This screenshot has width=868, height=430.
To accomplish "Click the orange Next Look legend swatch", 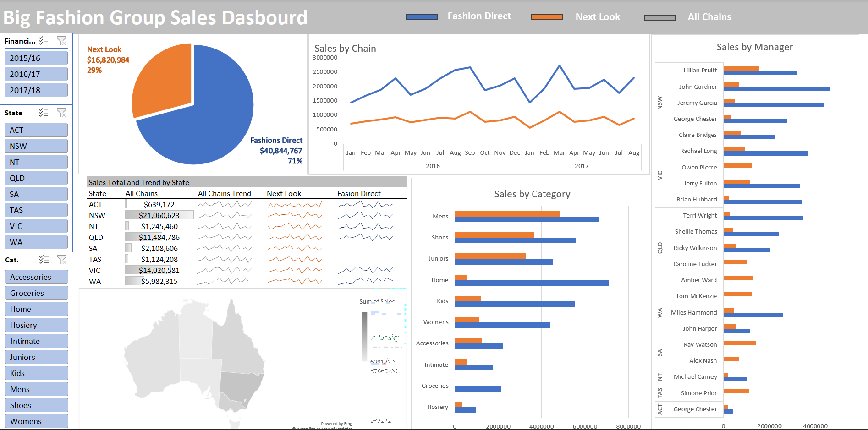I will coord(547,17).
